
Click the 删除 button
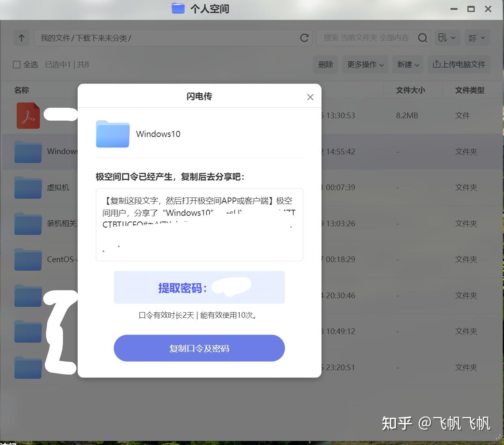click(325, 64)
